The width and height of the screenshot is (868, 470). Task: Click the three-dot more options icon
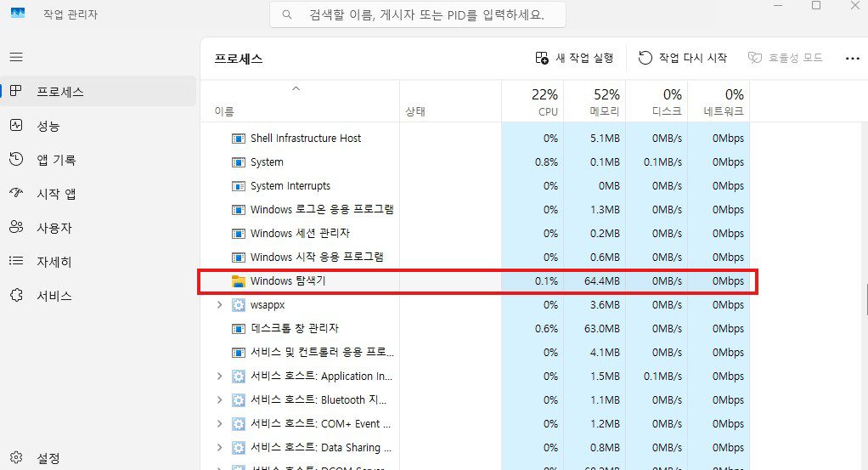point(853,58)
